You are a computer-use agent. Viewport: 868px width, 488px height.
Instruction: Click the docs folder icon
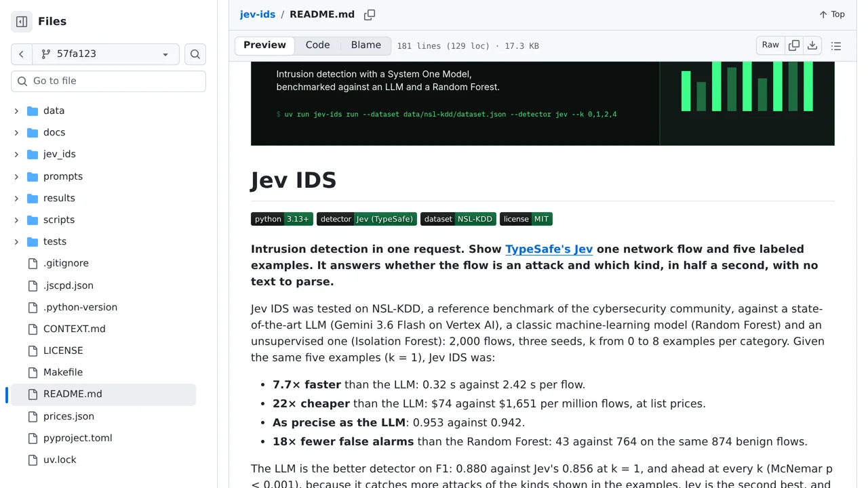click(x=33, y=133)
